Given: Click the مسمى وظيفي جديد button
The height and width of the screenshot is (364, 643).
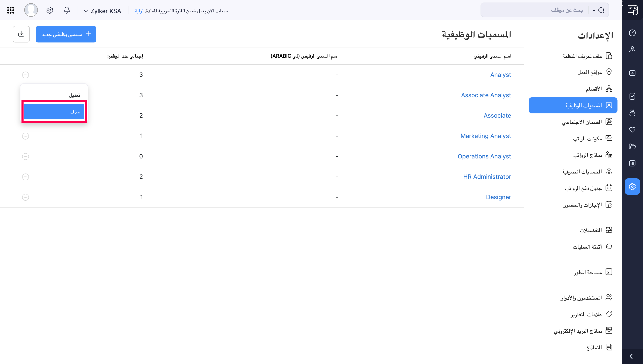Looking at the screenshot, I should pos(66,34).
